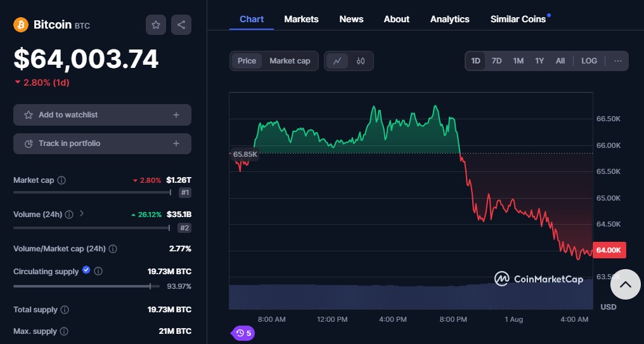
Task: Open the About tab
Action: 396,19
